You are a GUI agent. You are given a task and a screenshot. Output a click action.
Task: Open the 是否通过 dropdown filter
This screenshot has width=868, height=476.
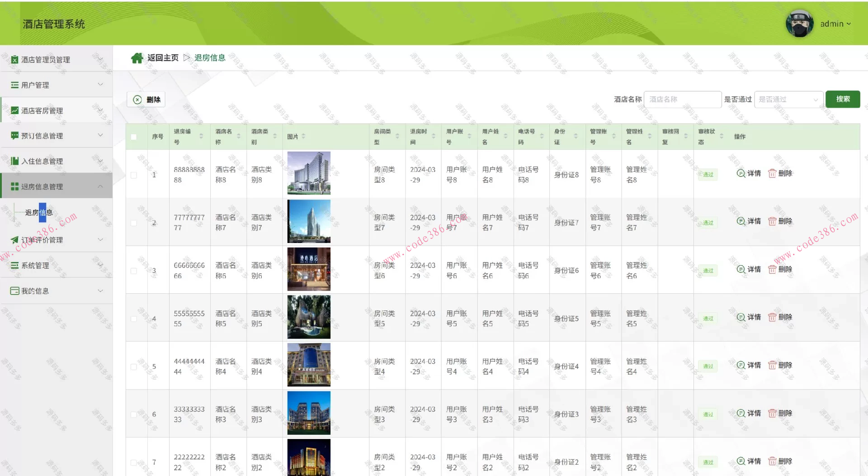pos(788,100)
